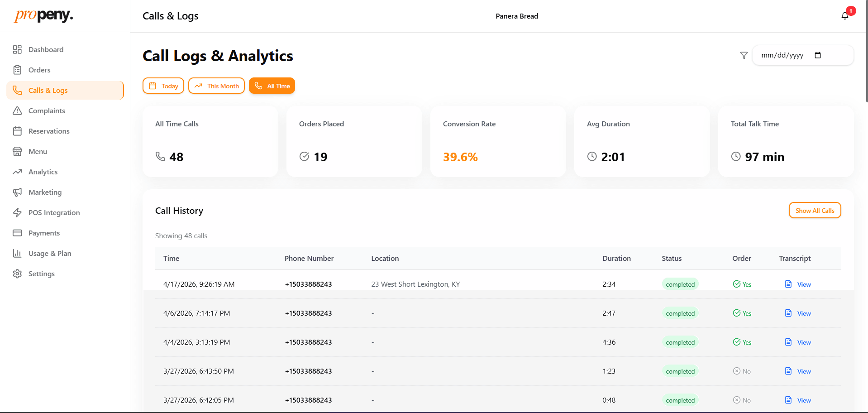Viewport: 868px width, 413px height.
Task: Open the date picker calendar icon
Action: (818, 55)
